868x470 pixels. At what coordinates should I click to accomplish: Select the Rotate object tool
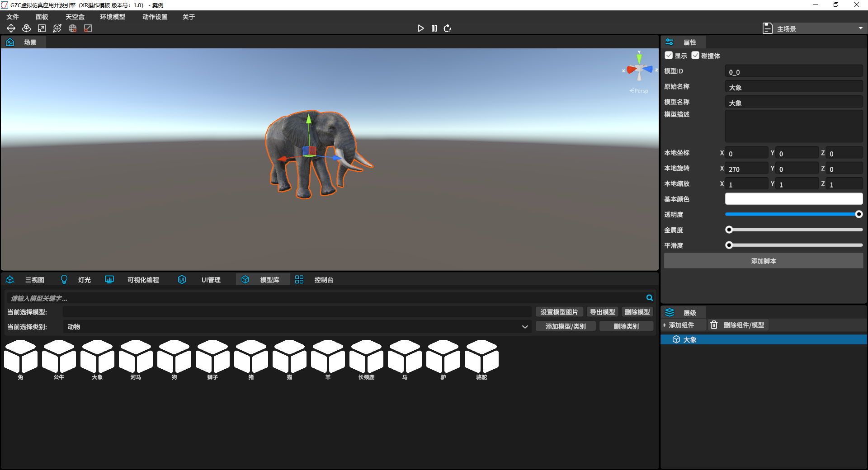point(26,28)
